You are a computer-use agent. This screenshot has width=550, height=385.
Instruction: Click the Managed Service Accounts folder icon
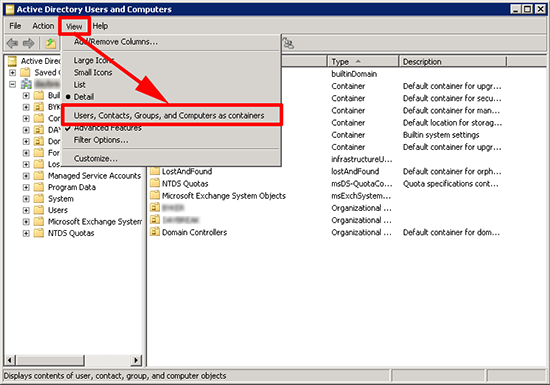pos(39,175)
